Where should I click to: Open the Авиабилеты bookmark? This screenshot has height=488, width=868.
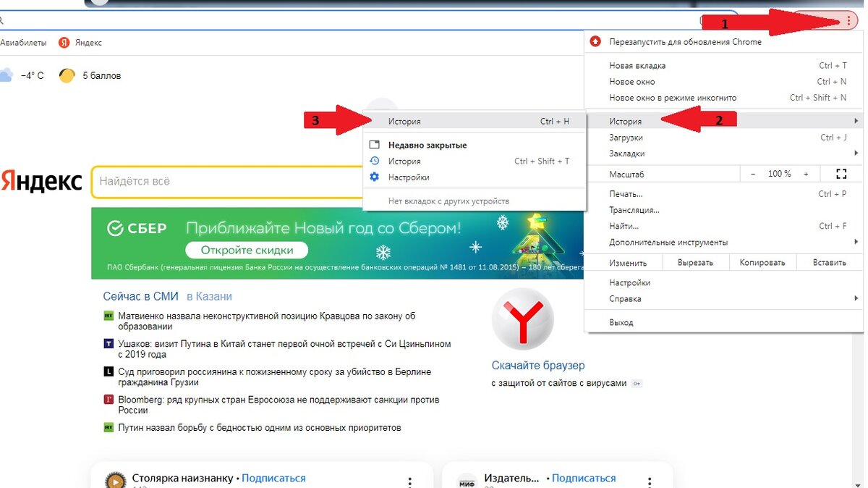(23, 43)
